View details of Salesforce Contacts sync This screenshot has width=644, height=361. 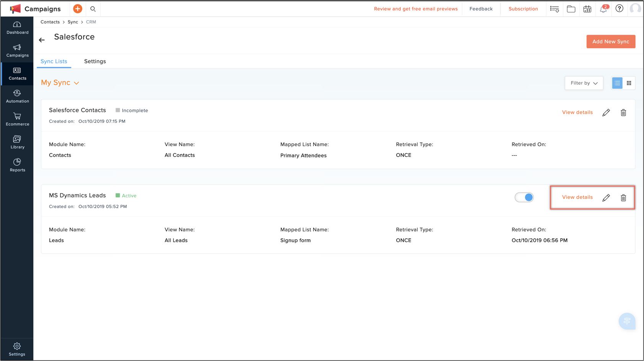click(x=577, y=112)
